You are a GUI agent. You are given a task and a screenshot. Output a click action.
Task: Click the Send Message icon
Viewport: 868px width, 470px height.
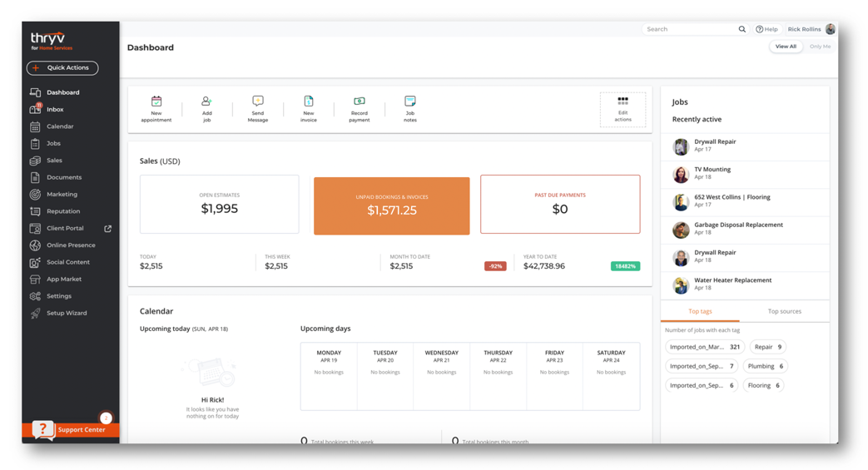(x=257, y=101)
